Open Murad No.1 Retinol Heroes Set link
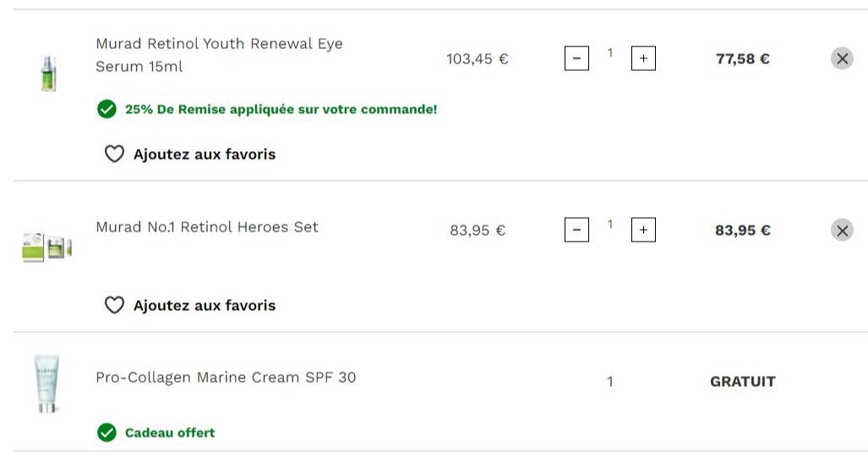This screenshot has width=868, height=457. pyautogui.click(x=207, y=226)
